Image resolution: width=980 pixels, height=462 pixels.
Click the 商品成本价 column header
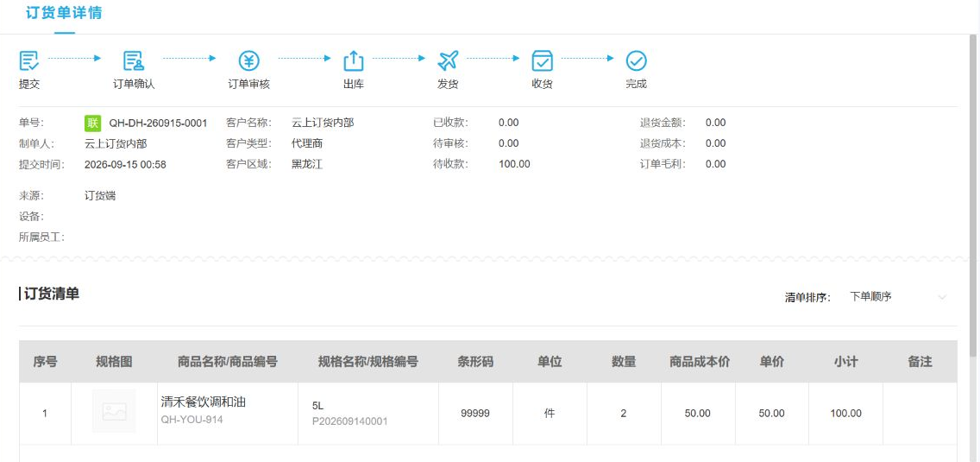coord(700,361)
